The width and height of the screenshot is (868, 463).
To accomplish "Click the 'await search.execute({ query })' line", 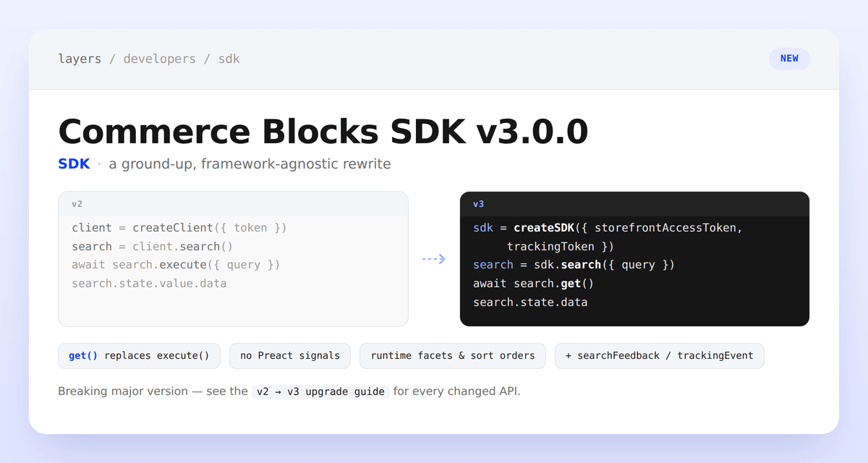I will (x=176, y=265).
